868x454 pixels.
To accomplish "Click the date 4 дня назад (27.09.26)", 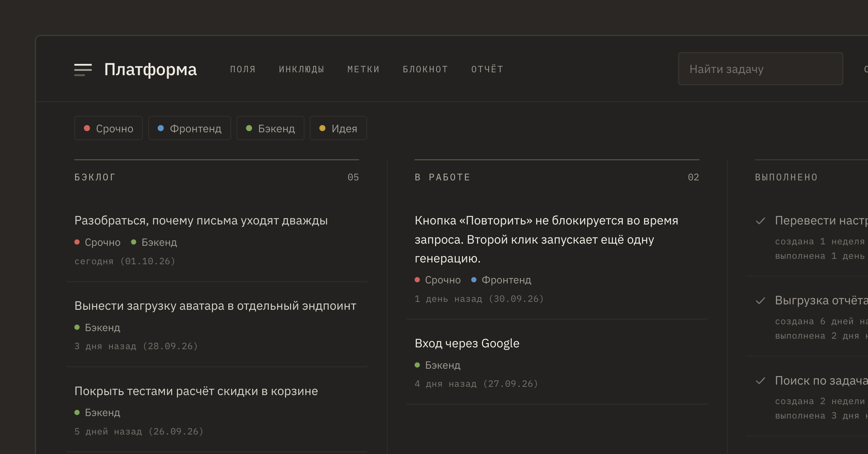I will pyautogui.click(x=476, y=384).
